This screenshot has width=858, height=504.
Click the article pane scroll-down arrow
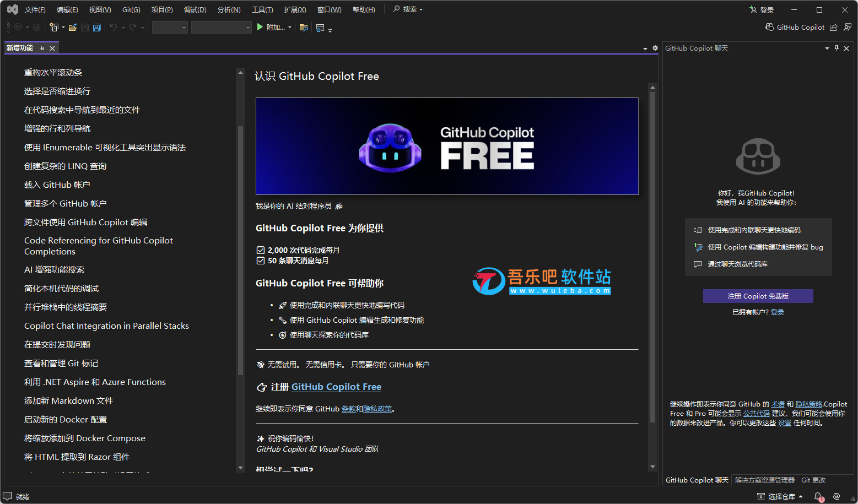coord(652,467)
